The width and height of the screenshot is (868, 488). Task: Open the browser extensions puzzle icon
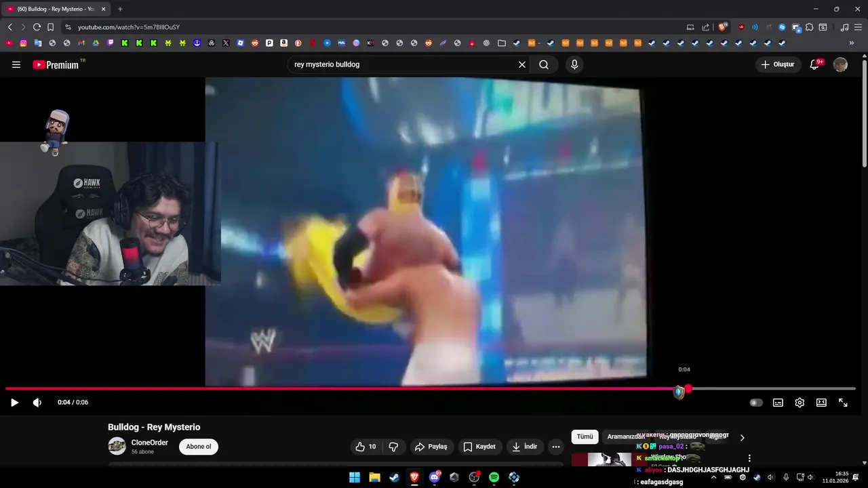[x=809, y=27]
